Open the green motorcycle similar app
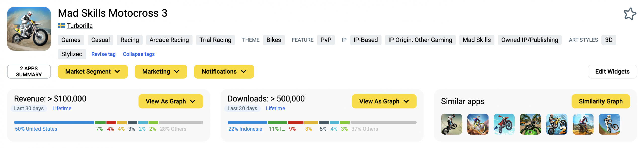Image resolution: width=644 pixels, height=148 pixels. coord(530,124)
